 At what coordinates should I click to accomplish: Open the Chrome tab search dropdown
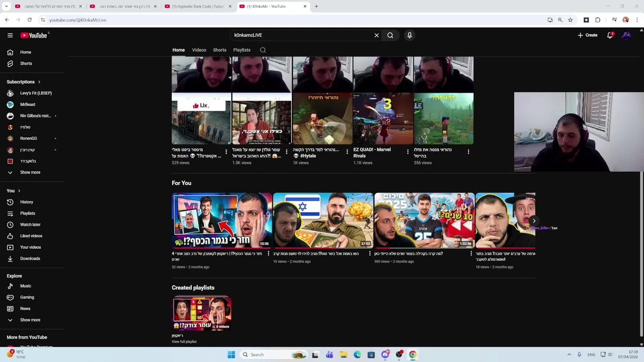(6, 7)
